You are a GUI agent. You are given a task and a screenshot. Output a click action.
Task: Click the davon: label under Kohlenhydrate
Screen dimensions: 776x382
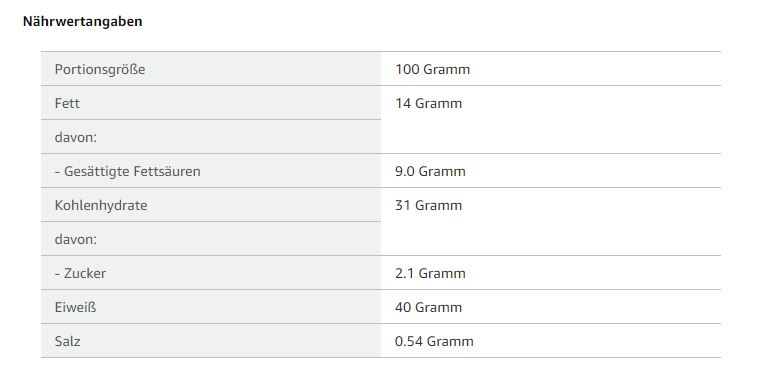point(76,239)
